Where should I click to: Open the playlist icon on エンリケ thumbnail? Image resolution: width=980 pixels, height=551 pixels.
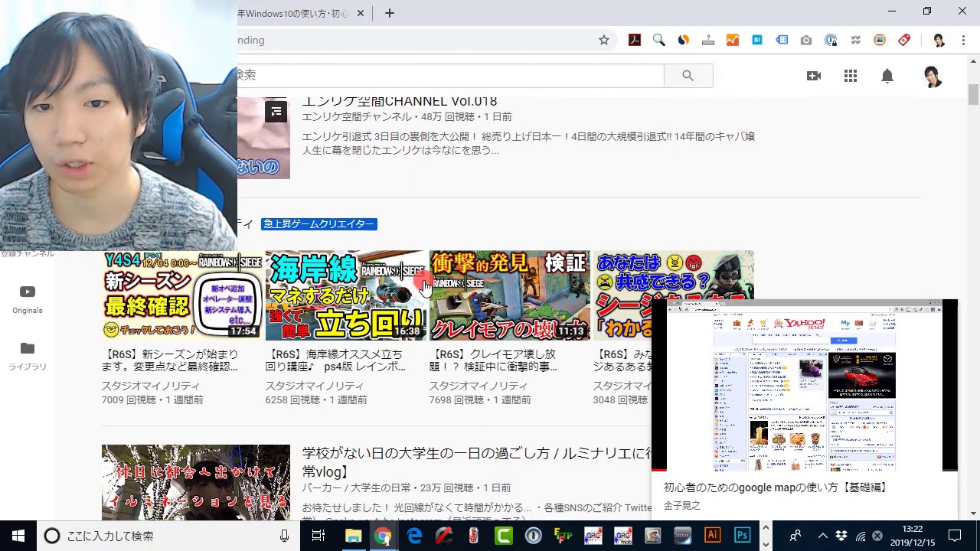tap(276, 112)
